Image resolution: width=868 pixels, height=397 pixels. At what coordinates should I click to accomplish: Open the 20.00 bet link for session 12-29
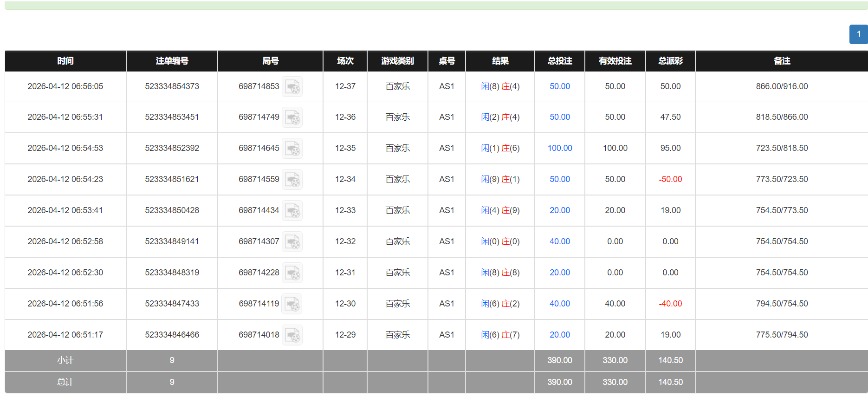point(559,335)
